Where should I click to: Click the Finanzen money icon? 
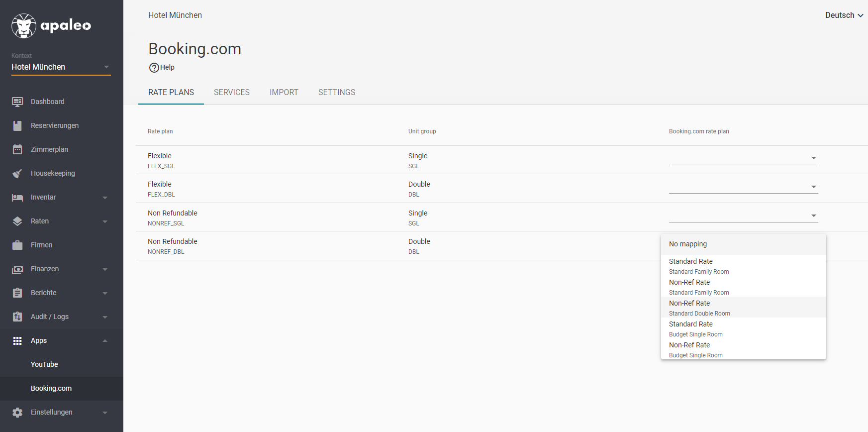(x=17, y=269)
